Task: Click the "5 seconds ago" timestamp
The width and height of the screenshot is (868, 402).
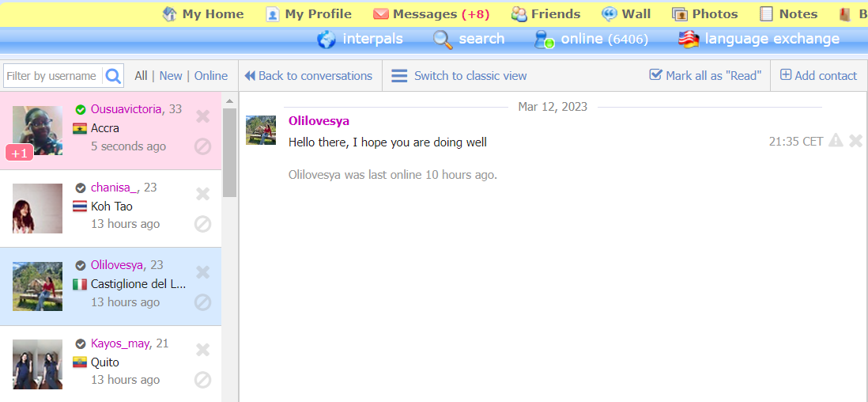Action: click(x=128, y=146)
